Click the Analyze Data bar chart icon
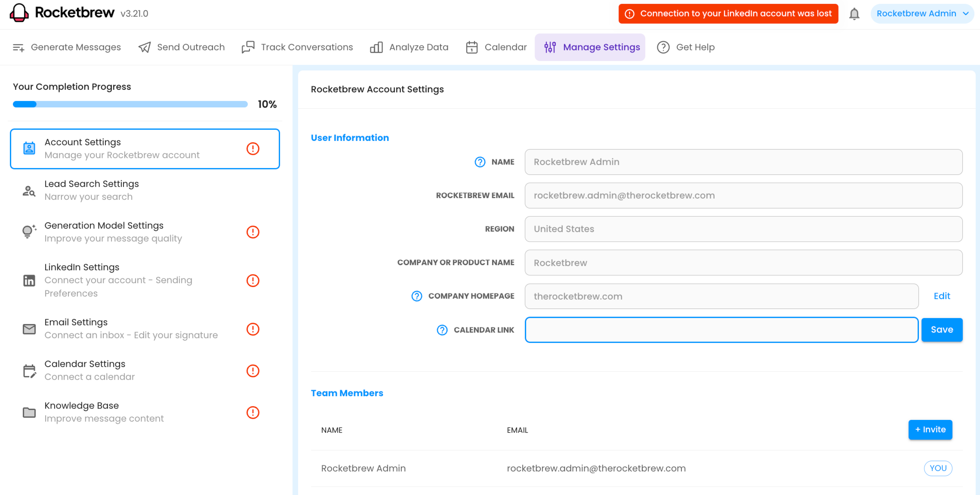Viewport: 980px width, 495px height. click(376, 47)
